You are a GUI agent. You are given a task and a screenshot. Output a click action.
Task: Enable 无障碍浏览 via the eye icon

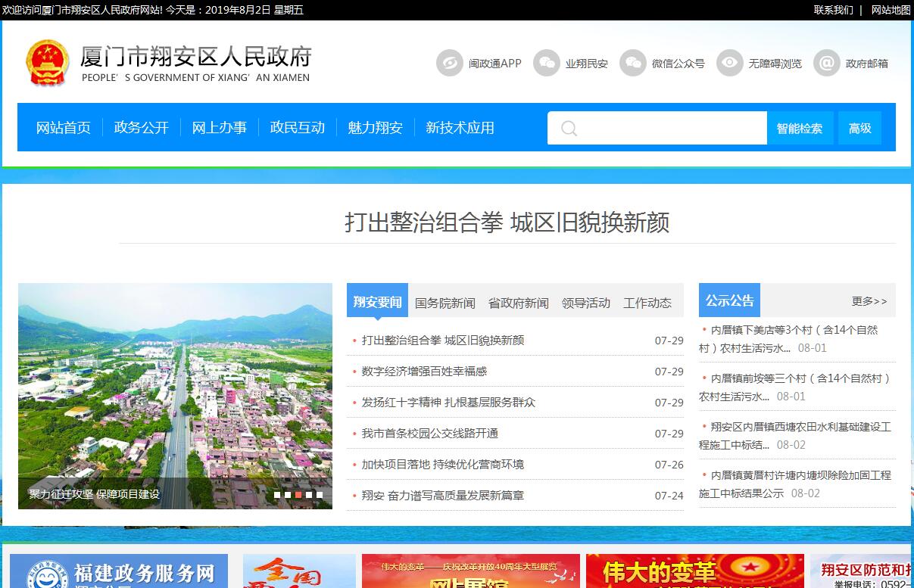click(x=729, y=63)
